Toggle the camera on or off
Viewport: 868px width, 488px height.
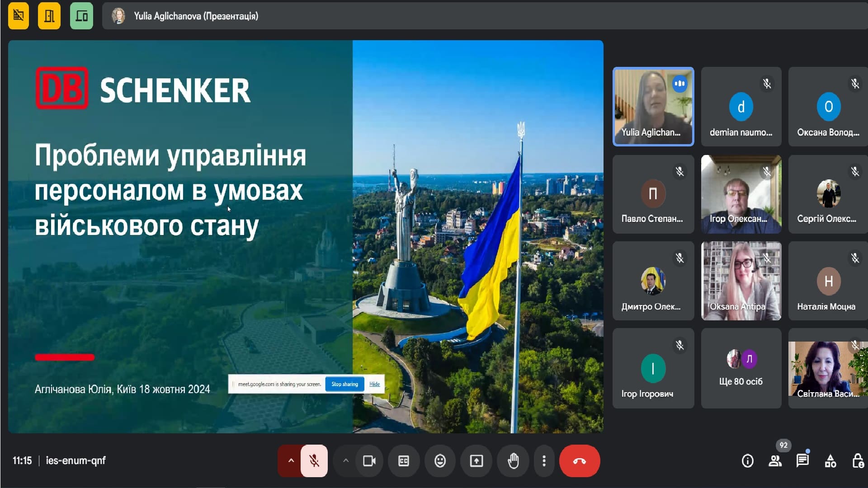[x=369, y=461]
